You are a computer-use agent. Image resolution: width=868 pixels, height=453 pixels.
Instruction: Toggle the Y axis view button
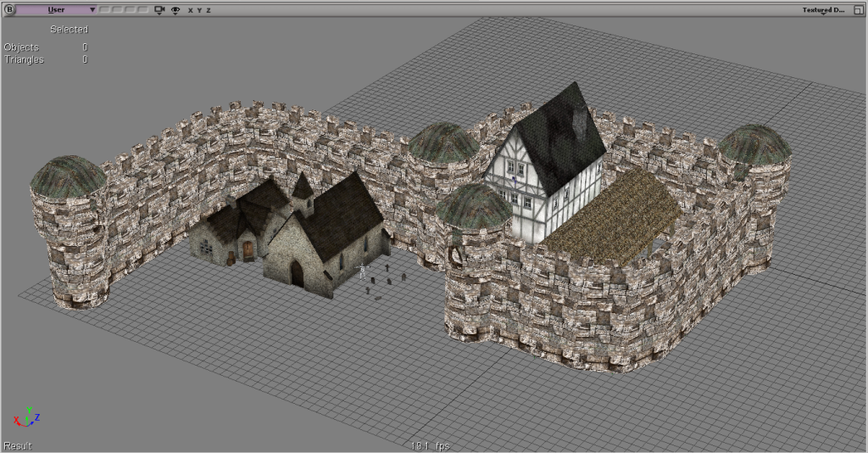point(199,10)
